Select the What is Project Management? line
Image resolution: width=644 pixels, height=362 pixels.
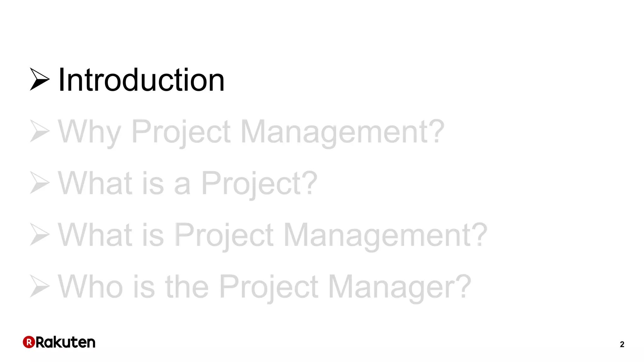tap(272, 235)
